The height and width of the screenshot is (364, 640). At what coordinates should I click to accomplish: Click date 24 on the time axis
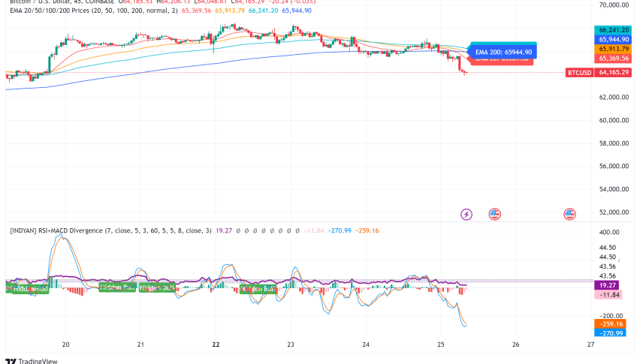pos(366,344)
